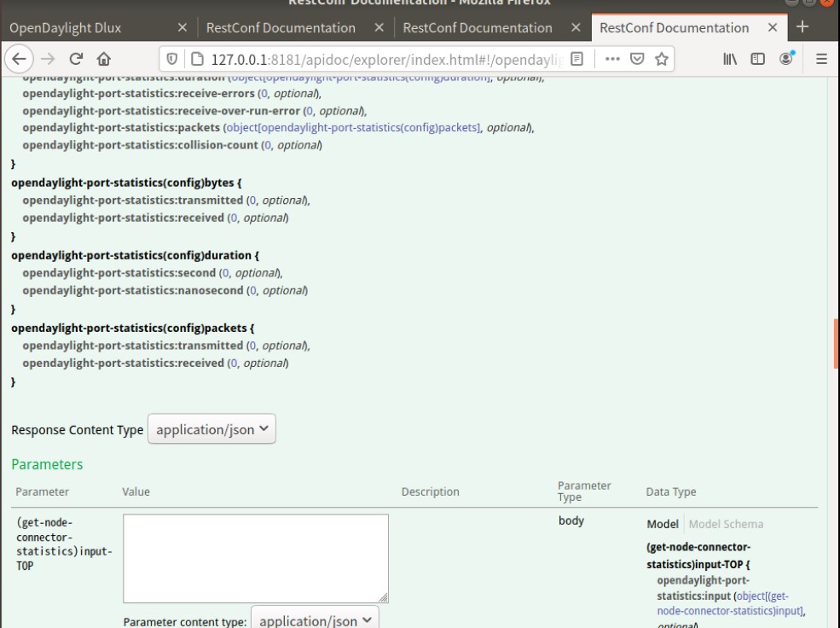Screen dimensions: 840x628
Task: Click the '(get-node-connector-statistics)input-TOP' parameter name
Action: [64, 544]
